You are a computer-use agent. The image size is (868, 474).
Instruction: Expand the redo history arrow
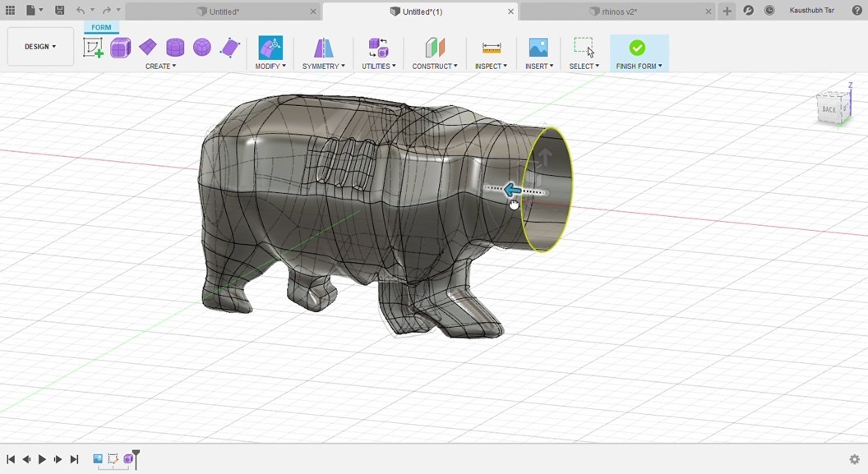118,10
